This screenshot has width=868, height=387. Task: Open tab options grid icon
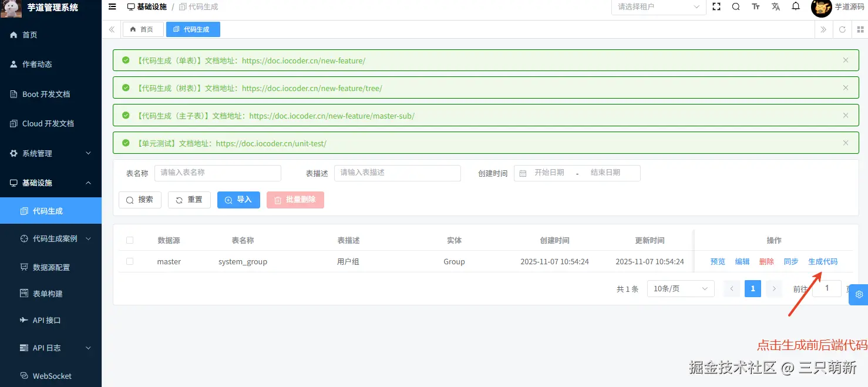coord(860,29)
